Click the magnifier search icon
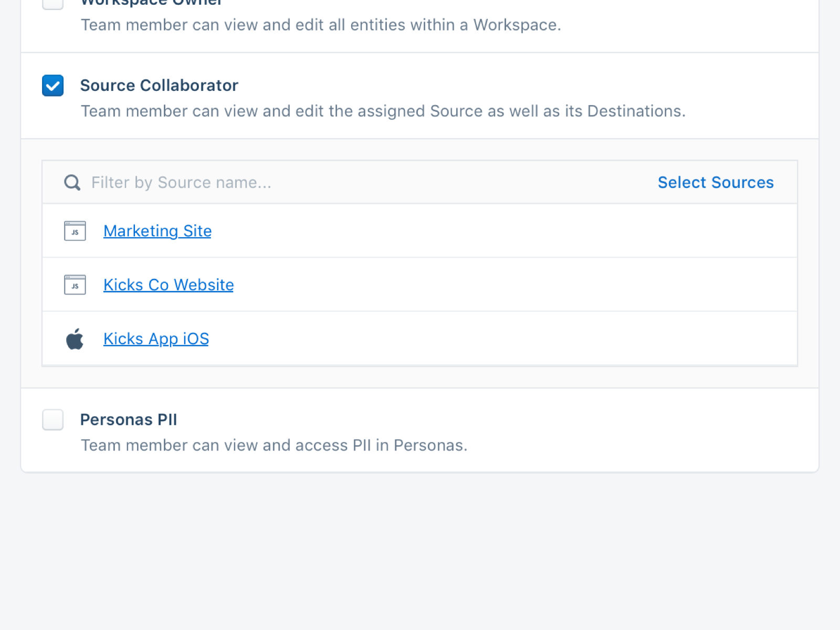The width and height of the screenshot is (840, 630). coord(72,183)
